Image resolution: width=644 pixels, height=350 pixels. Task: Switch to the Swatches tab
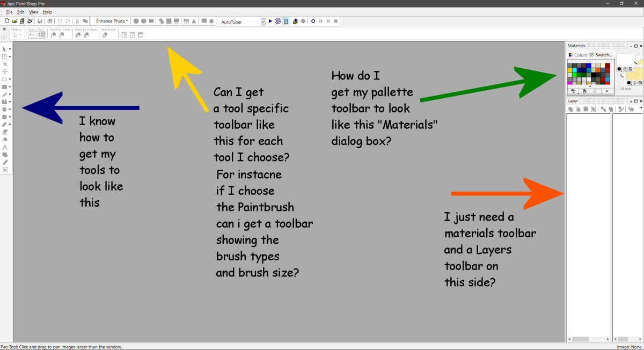click(601, 55)
